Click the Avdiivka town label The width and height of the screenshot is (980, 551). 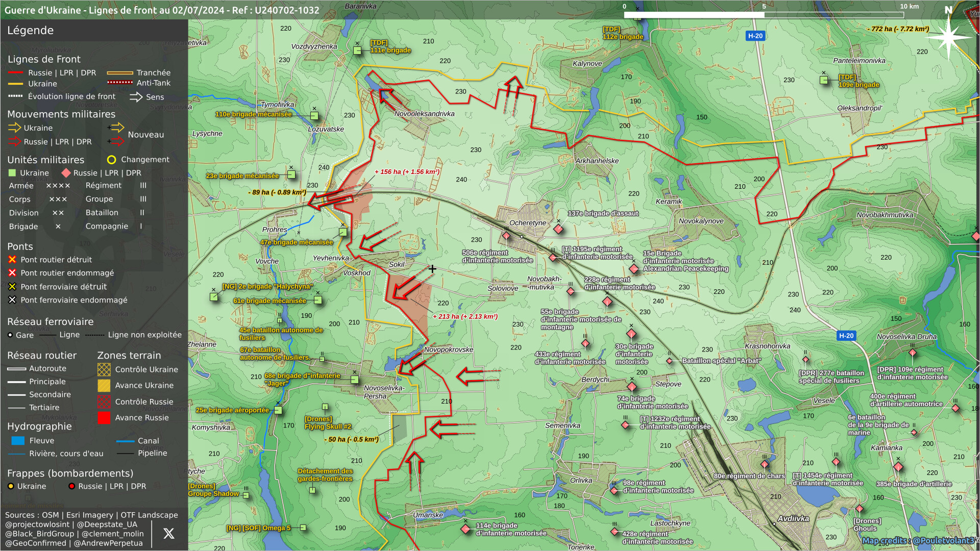tap(793, 519)
